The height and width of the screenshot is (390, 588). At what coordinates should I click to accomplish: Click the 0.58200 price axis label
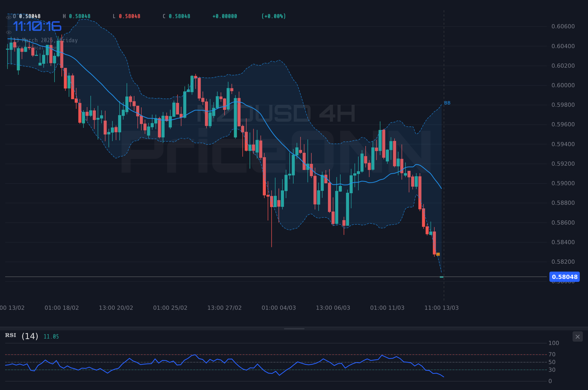point(563,262)
